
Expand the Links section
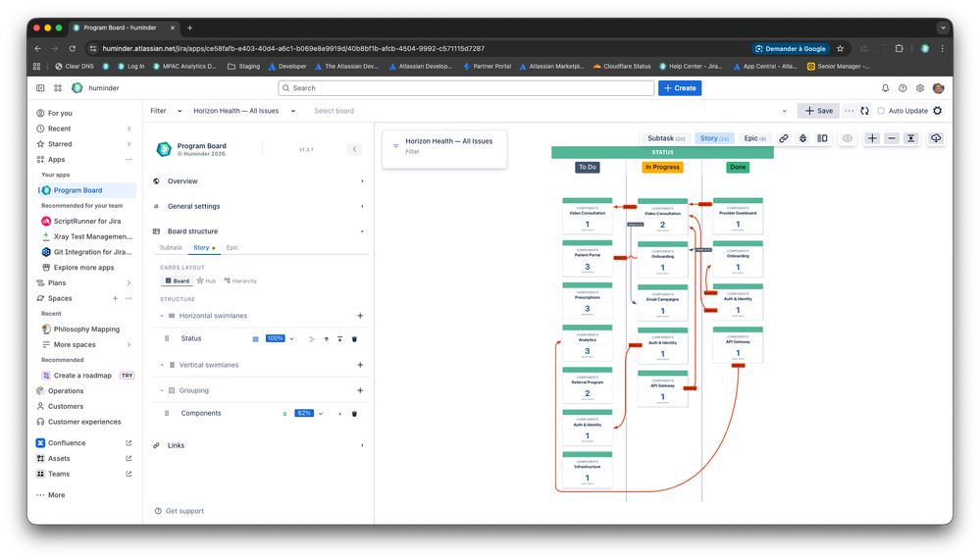coord(259,445)
